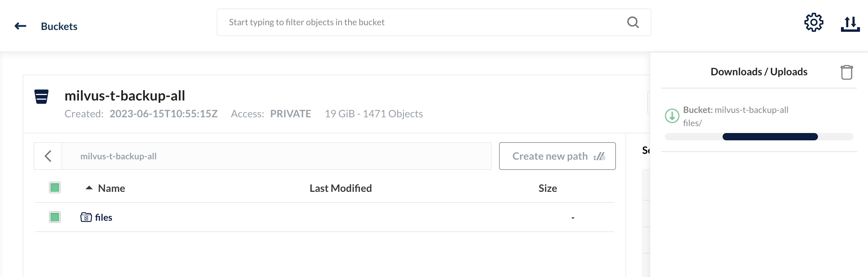Image resolution: width=868 pixels, height=277 pixels.
Task: Click the download status icon for files/
Action: [672, 115]
